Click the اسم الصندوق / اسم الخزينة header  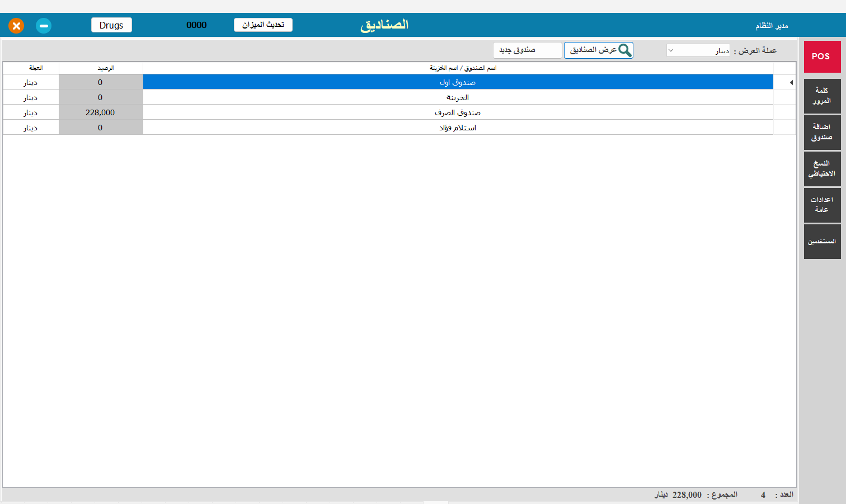tap(458, 68)
